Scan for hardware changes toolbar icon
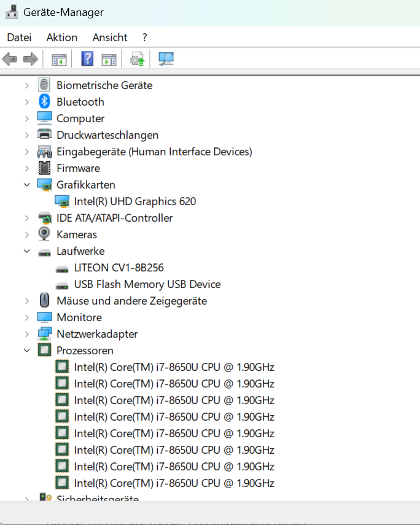Viewport: 420px width, 525px height. click(166, 59)
